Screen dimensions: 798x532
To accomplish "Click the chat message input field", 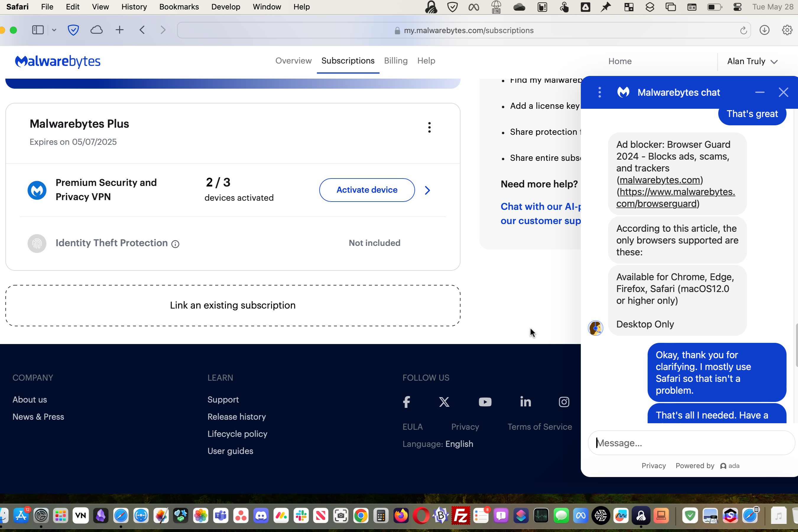I will tap(690, 443).
